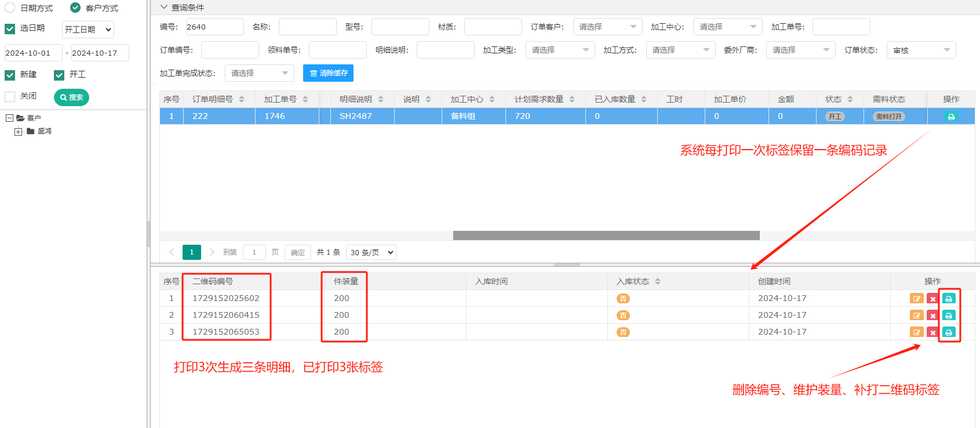Click print icon for QR code 1729152025602
Screen dimensions: 980x428
tap(949, 299)
